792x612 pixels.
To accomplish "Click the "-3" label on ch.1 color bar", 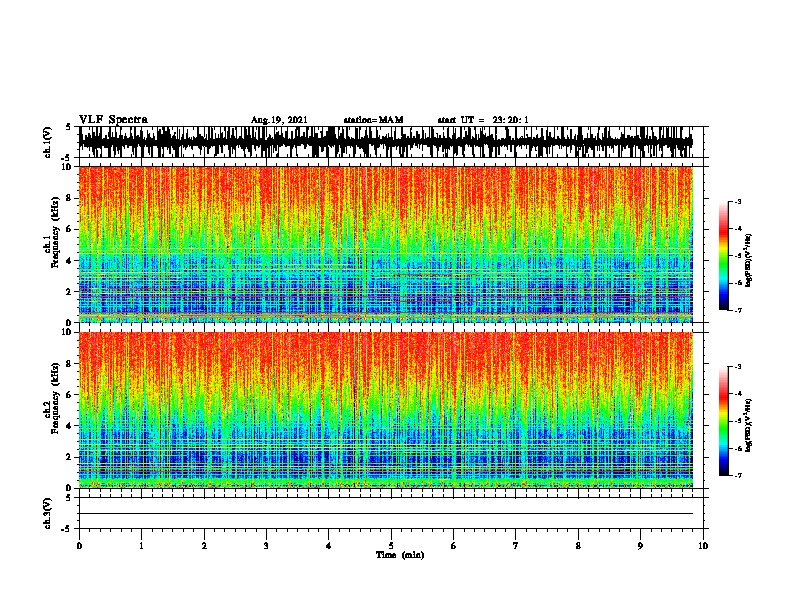I will [738, 201].
